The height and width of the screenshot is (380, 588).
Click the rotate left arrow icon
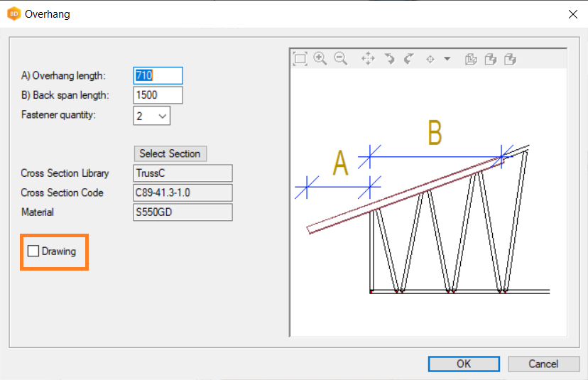pyautogui.click(x=389, y=59)
